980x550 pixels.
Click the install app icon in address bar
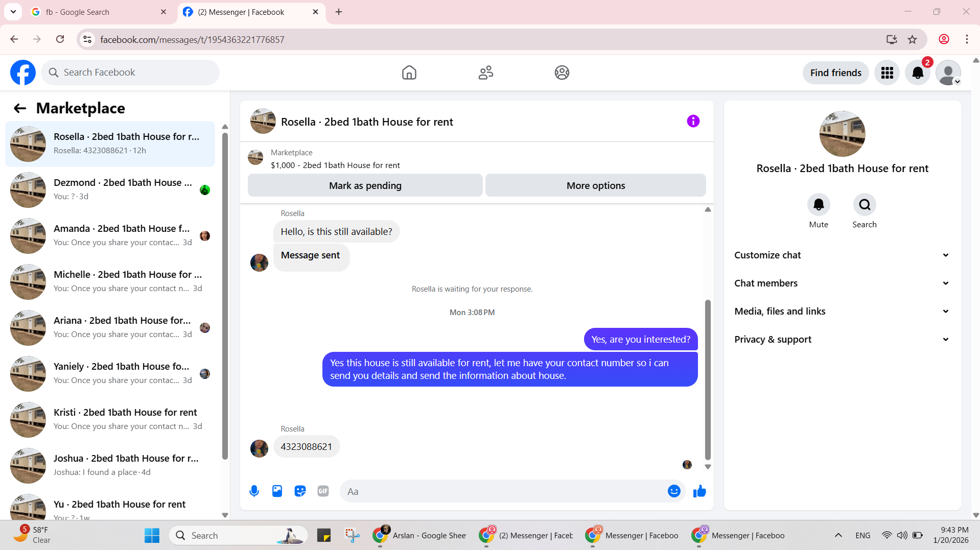coord(892,39)
